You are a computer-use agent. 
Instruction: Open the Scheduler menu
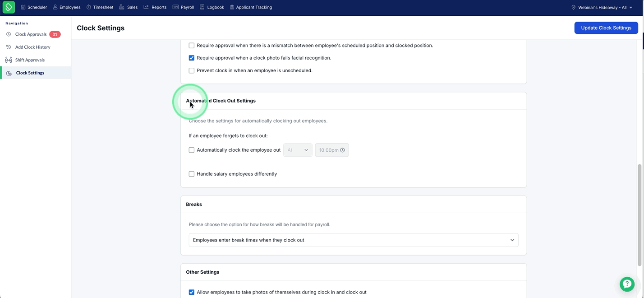34,7
